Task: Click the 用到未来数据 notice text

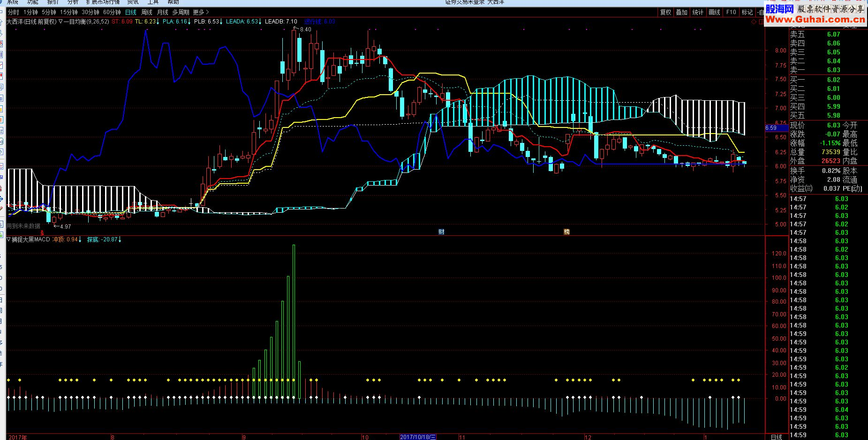Action: click(23, 226)
